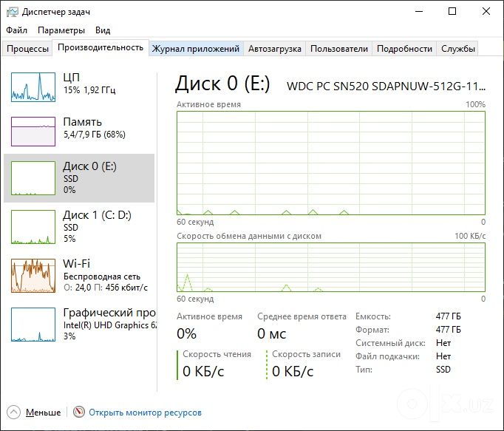This screenshot has width=504, height=431.
Task: Select the Производительность tab
Action: click(x=101, y=47)
